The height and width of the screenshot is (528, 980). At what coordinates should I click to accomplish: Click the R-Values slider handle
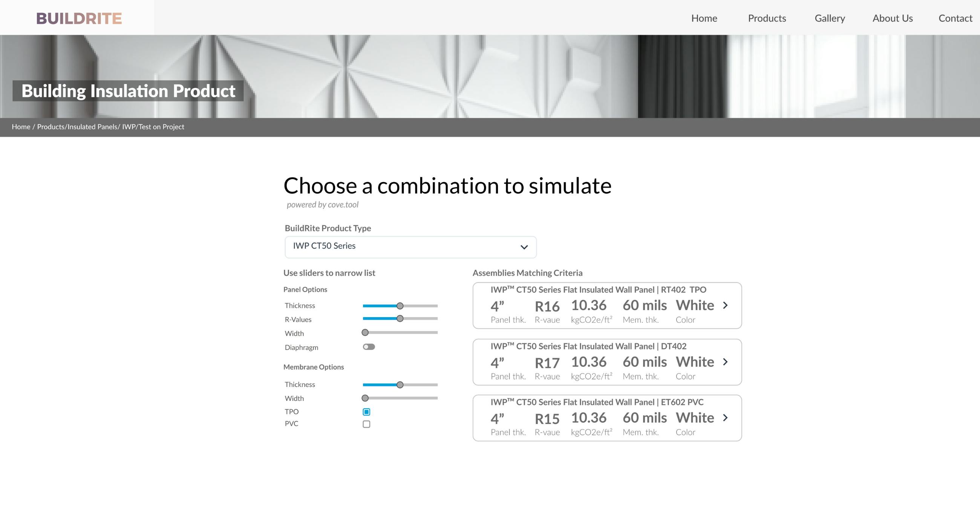[x=400, y=319]
